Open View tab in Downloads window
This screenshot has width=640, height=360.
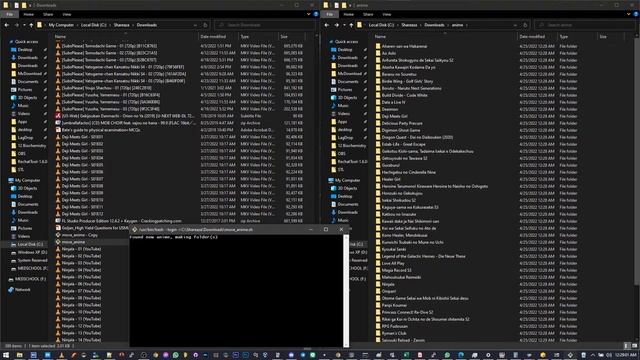[67, 14]
